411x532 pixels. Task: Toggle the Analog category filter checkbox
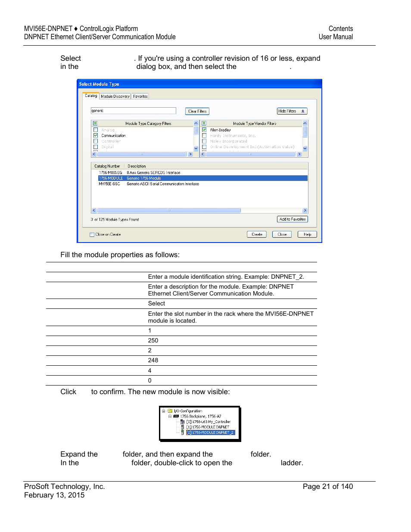[x=96, y=130]
